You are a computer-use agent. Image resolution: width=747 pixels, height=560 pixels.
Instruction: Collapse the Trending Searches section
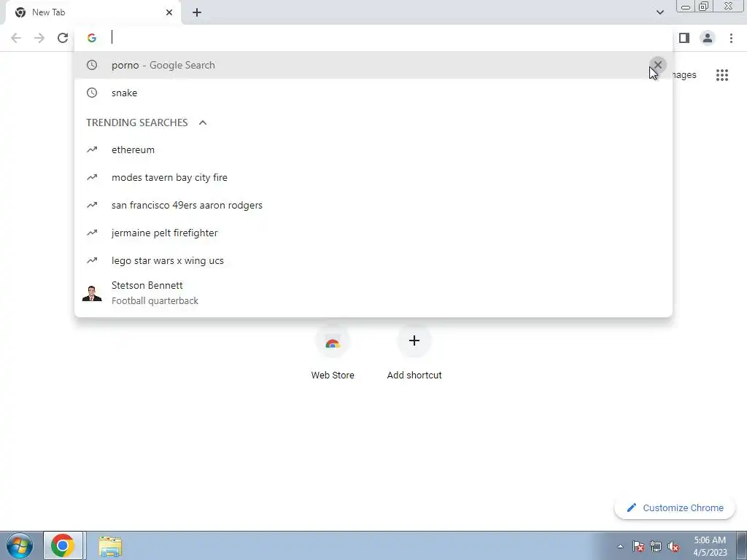203,122
